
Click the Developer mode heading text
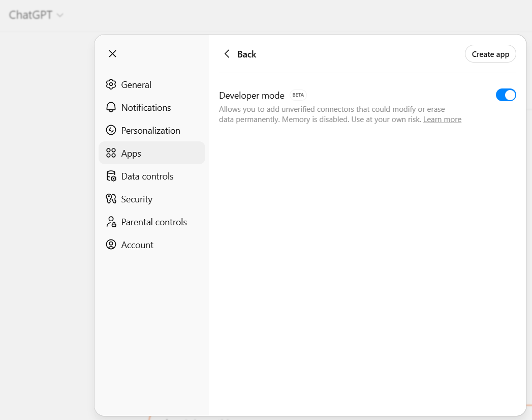coord(252,96)
